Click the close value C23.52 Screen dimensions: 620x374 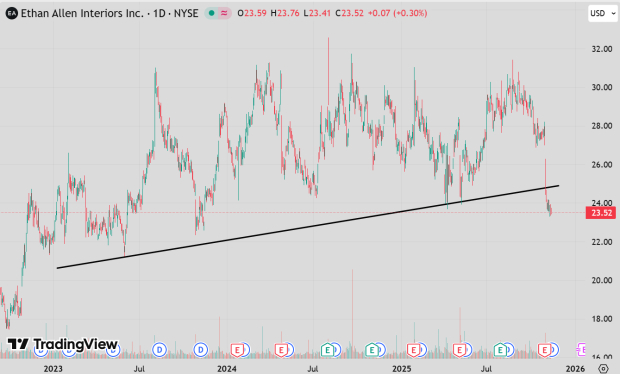(350, 13)
